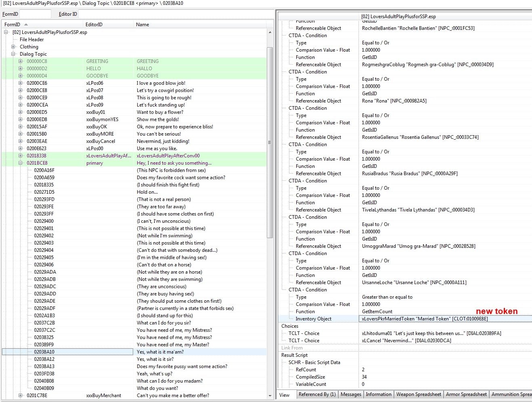Image resolution: width=532 pixels, height=402 pixels.
Task: Select record 020271D5 Hold on...
Action: point(134,192)
